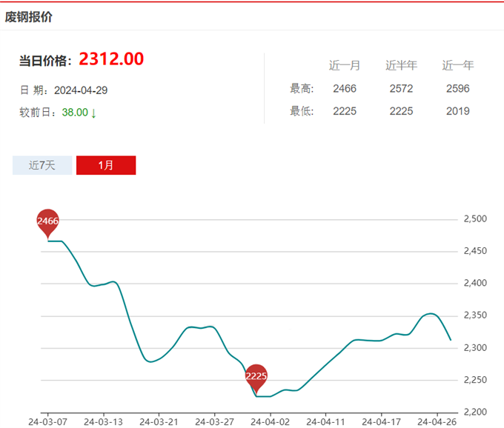Switch to the 近7天 tab
Viewport: 504px width, 428px height.
(42, 165)
